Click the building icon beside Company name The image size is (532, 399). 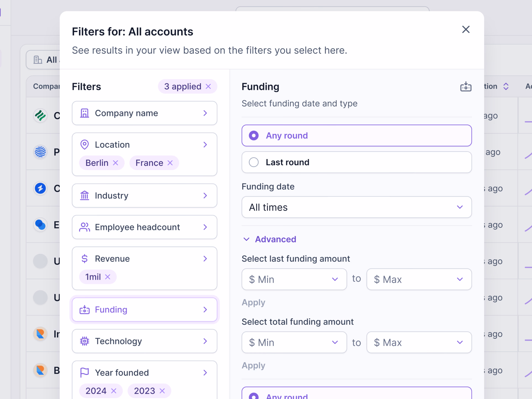(85, 113)
